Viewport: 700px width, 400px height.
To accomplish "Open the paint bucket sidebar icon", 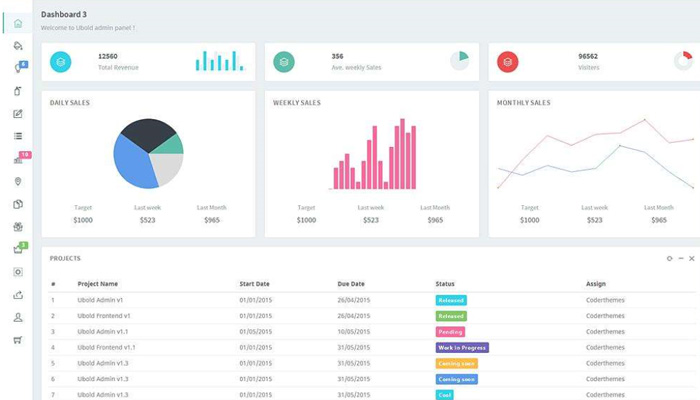I will (18, 46).
